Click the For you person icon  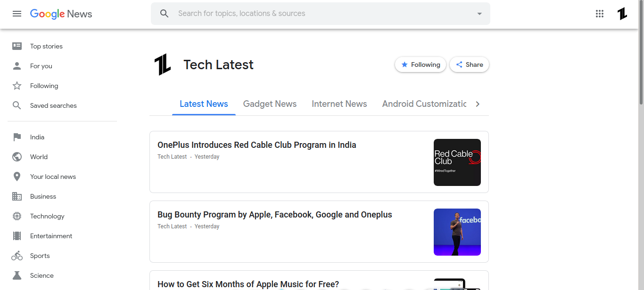point(17,66)
